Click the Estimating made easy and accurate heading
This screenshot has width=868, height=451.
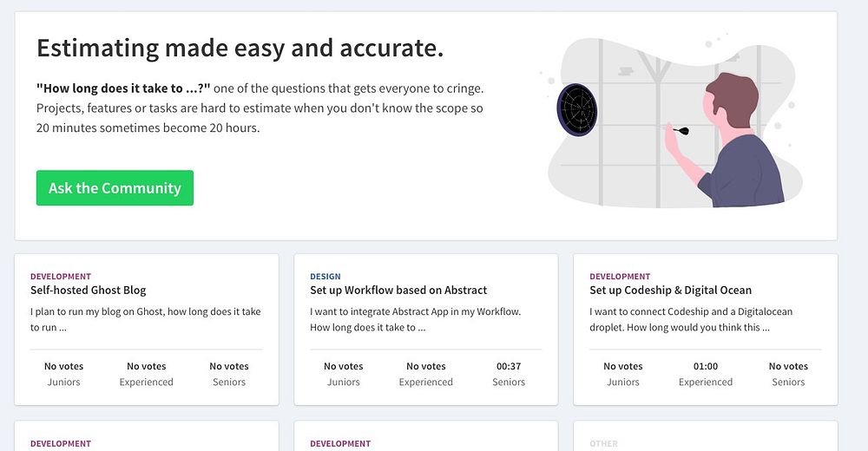(240, 48)
